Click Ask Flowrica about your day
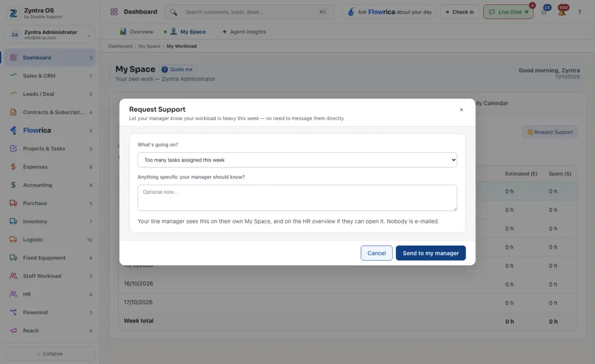595x364 pixels. coord(389,12)
